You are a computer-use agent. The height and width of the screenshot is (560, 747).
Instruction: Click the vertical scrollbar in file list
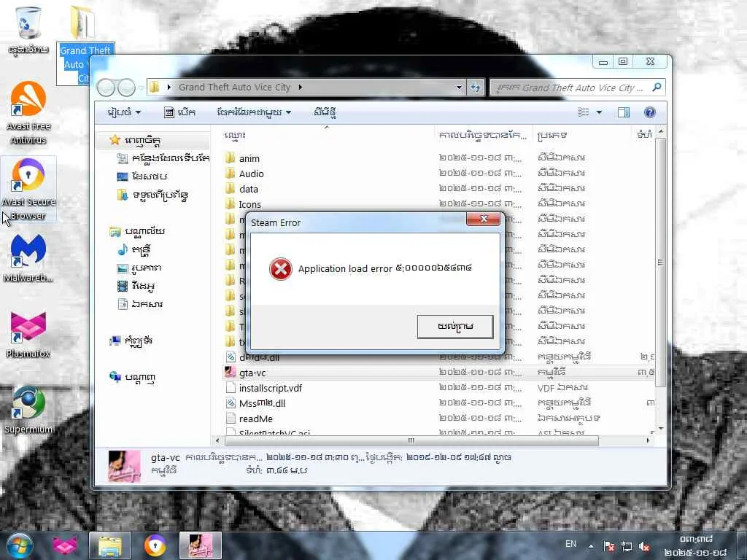pos(660,262)
